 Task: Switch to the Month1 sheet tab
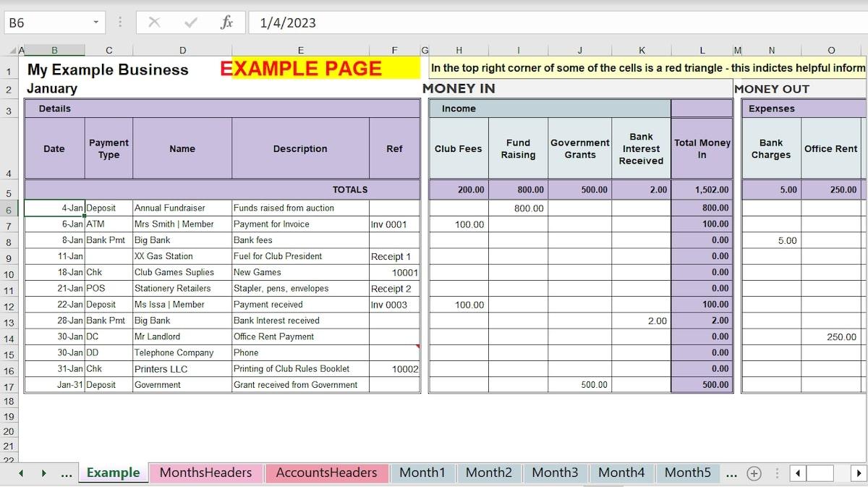point(422,473)
